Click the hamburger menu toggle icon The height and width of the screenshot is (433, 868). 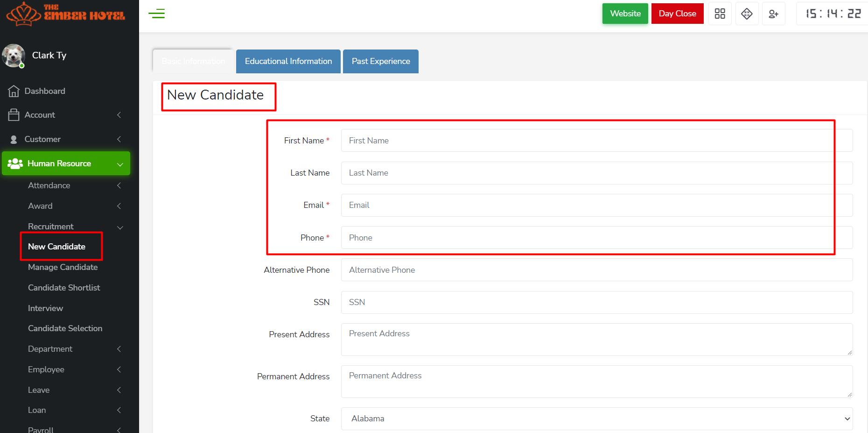156,14
